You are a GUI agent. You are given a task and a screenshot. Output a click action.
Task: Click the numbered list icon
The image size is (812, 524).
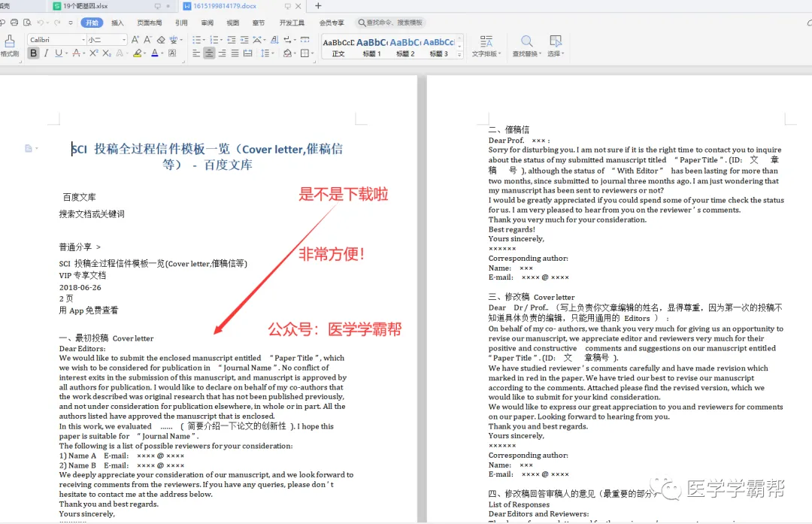214,39
